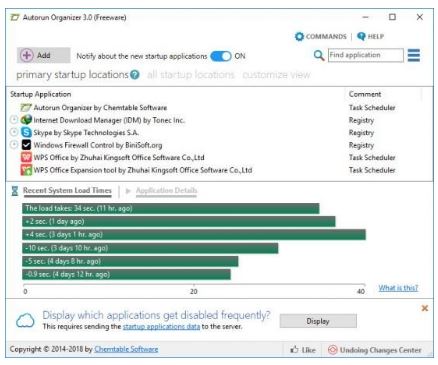Select the primary startup locations tab
Viewport: 438px width, 365px height.
(x=72, y=75)
